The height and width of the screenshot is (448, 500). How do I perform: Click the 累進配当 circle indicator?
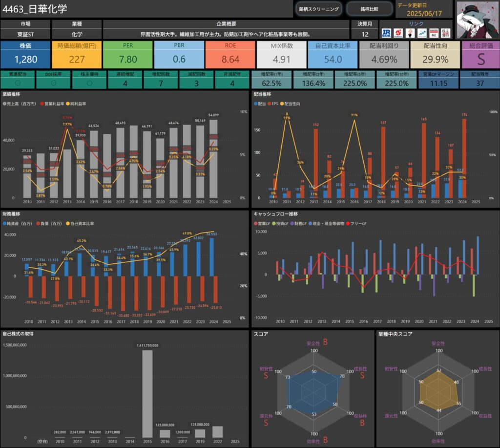18,83
